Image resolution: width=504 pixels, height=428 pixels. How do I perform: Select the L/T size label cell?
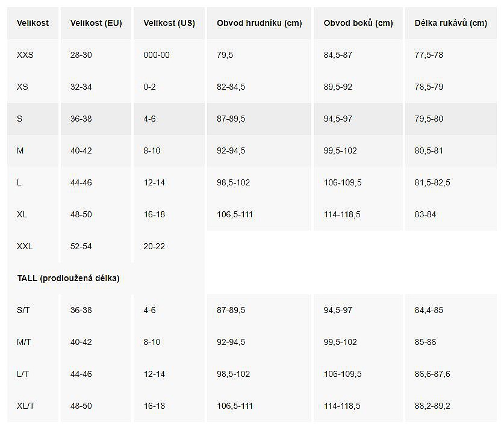click(22, 374)
